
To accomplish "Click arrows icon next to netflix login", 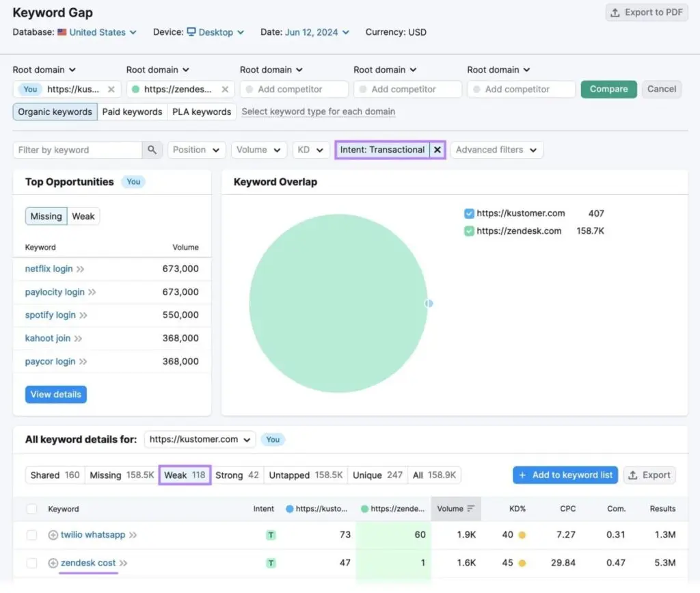I will click(81, 269).
